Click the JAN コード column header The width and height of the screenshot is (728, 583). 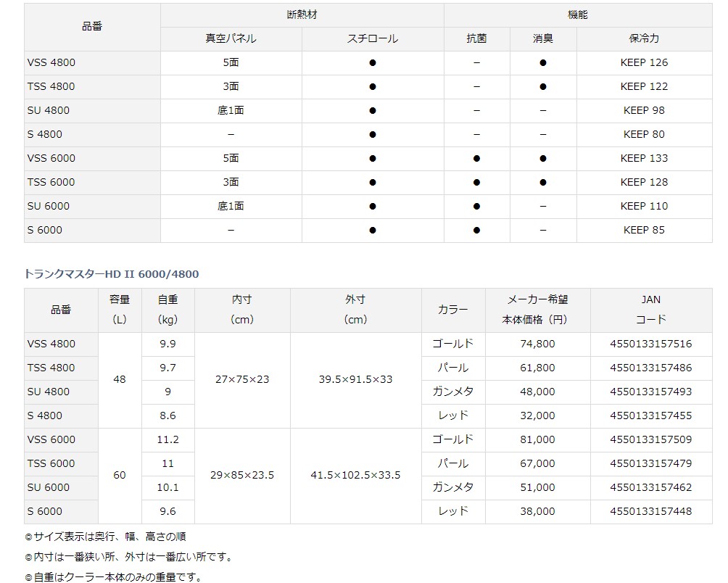[x=651, y=310]
